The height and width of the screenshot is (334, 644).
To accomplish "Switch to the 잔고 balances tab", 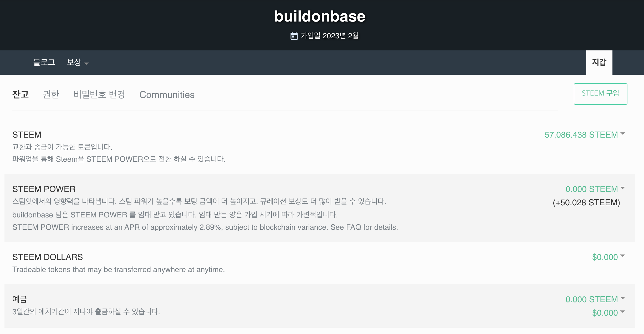I will [21, 95].
